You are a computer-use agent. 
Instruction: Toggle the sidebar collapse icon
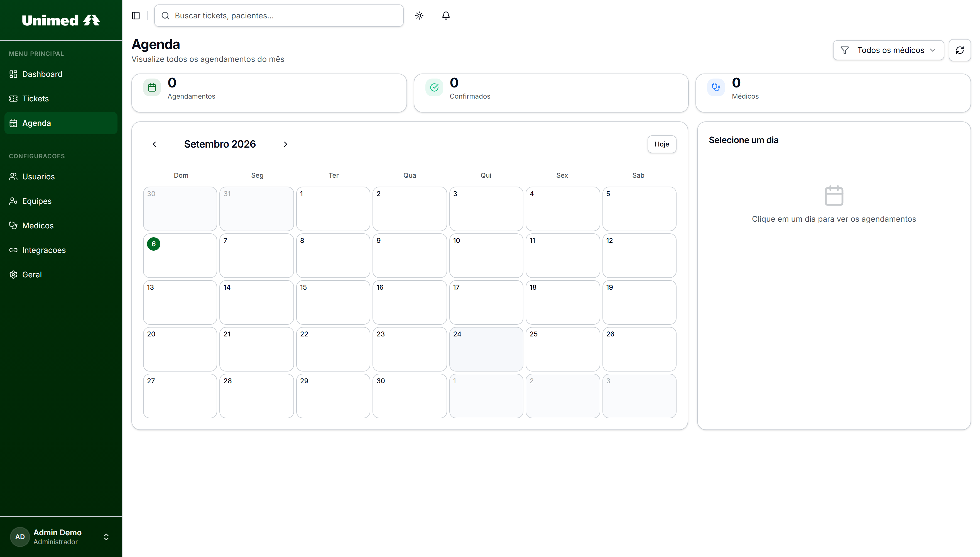(136, 16)
